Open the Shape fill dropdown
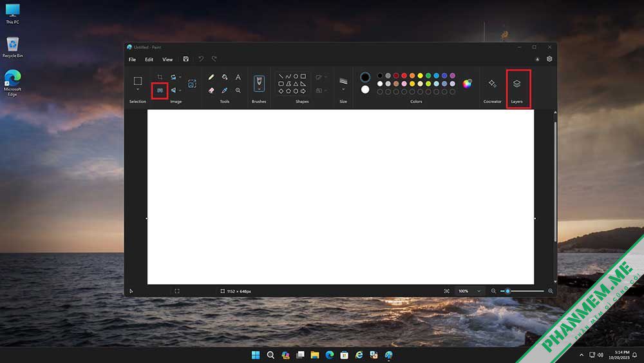Viewport: 644px width, 363px height. pyautogui.click(x=321, y=90)
